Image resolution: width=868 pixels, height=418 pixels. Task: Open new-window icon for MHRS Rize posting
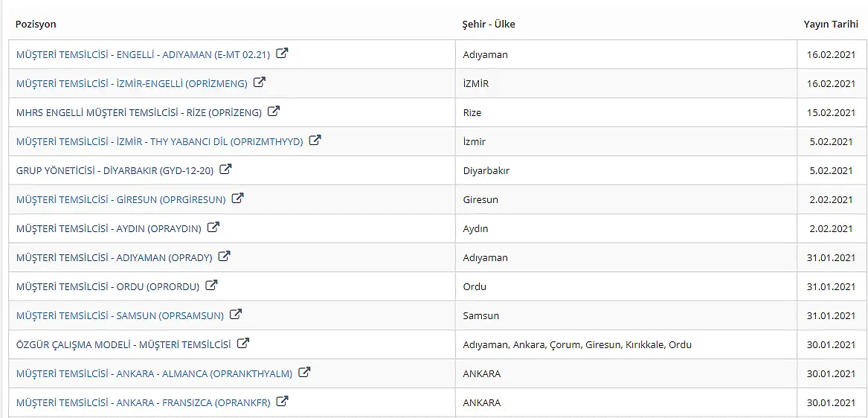pos(274,112)
